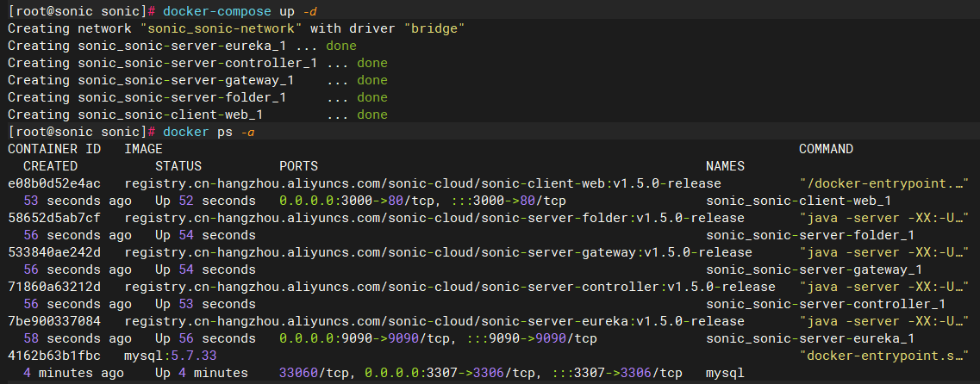Click container name sonic_sonic-server-folder_1 in NAMES
Screen dimensions: 980x384
pos(810,235)
